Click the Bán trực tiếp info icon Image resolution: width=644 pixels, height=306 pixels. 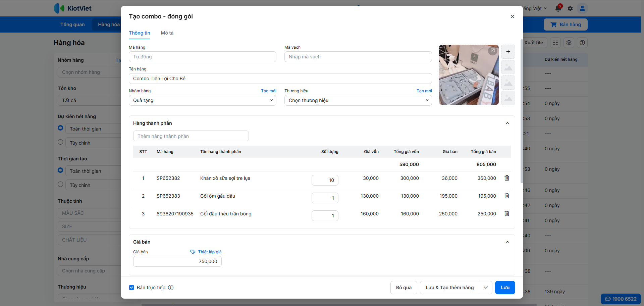point(171,288)
